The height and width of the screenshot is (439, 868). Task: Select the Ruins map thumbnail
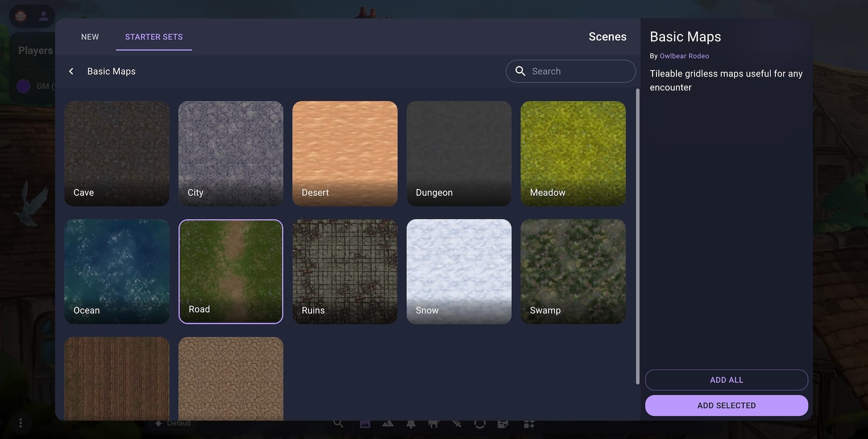[345, 272]
